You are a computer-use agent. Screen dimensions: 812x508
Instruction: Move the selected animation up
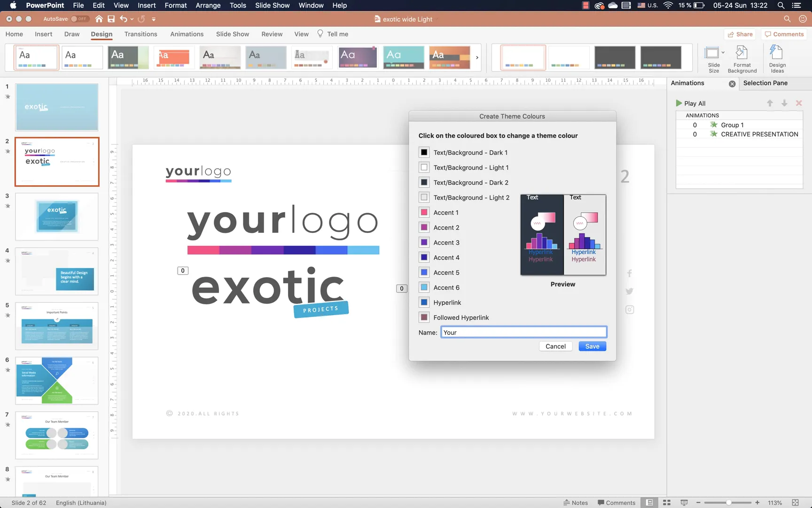[x=770, y=103]
